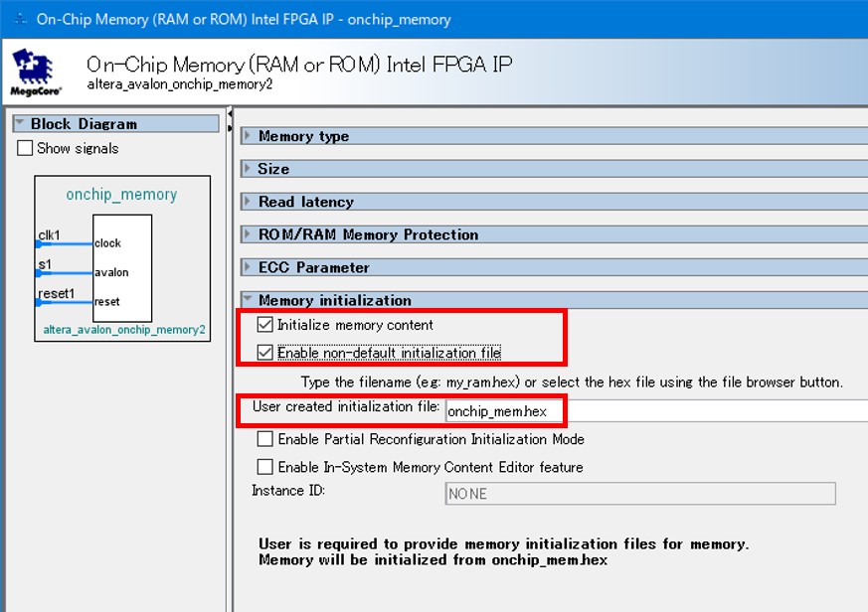Collapse the Memory initialization section

249,300
